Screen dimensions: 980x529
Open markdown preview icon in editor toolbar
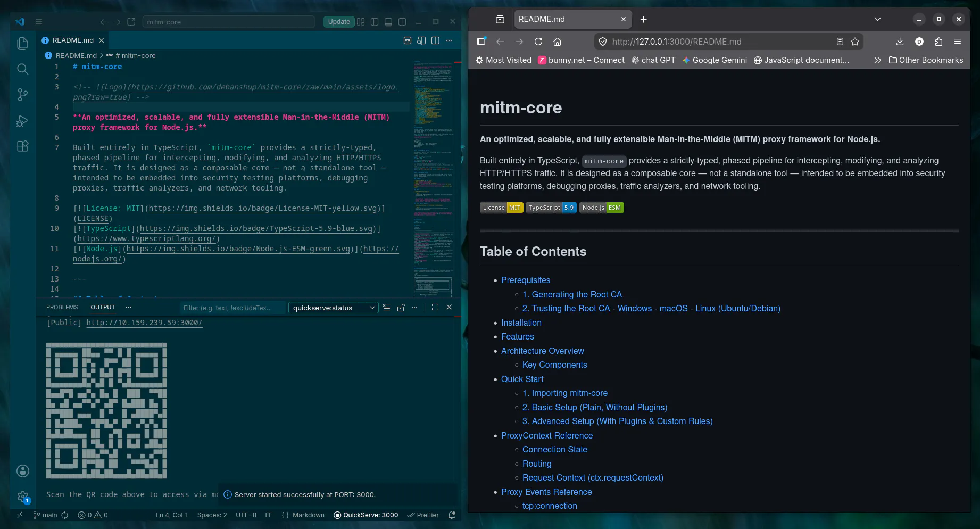(x=408, y=40)
